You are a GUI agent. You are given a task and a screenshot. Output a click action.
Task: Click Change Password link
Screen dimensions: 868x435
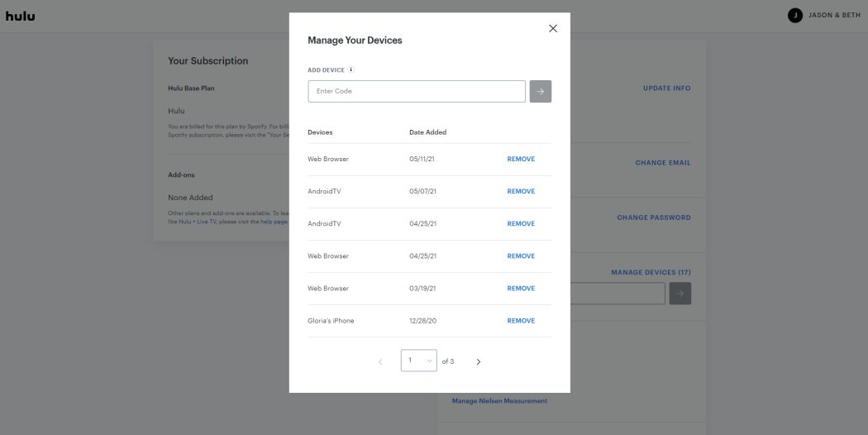click(653, 217)
